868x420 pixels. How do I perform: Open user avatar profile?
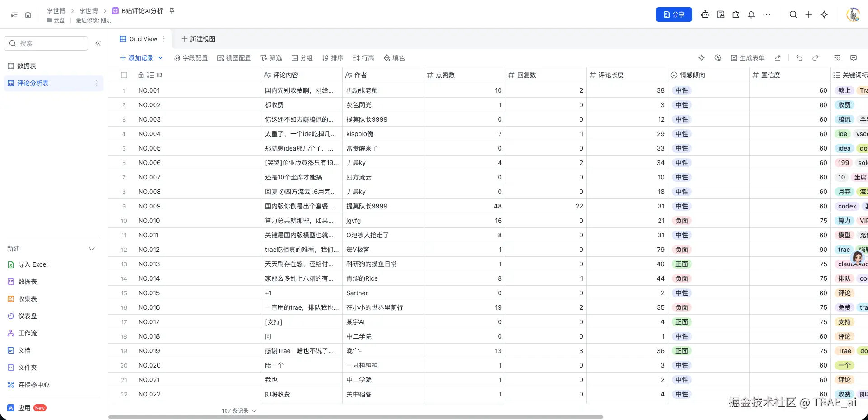pyautogui.click(x=853, y=14)
